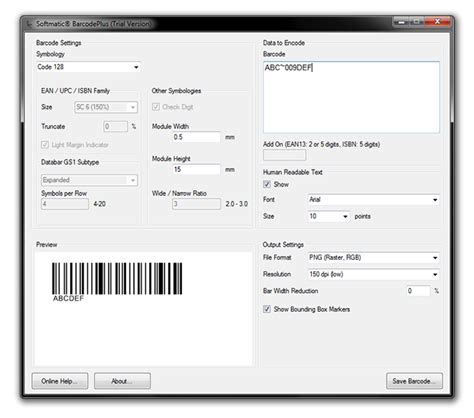Open the Font dropdown showing Arial
The height and width of the screenshot is (418, 474).
tap(373, 200)
